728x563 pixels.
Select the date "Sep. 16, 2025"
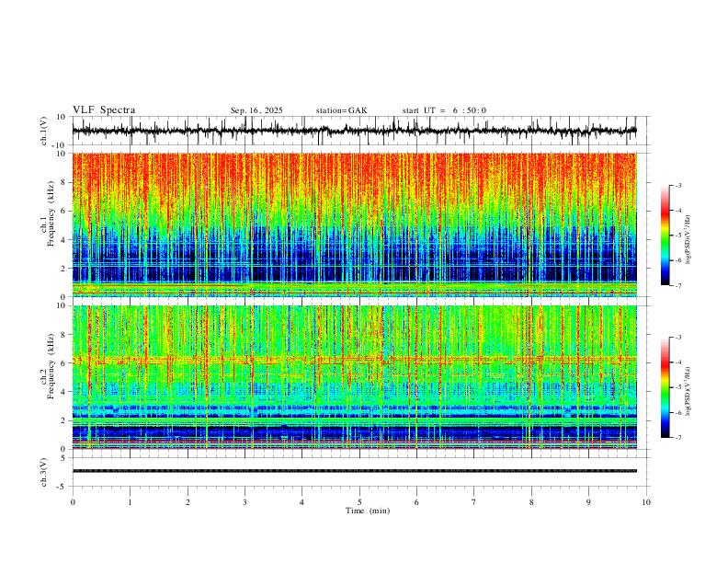pos(256,110)
